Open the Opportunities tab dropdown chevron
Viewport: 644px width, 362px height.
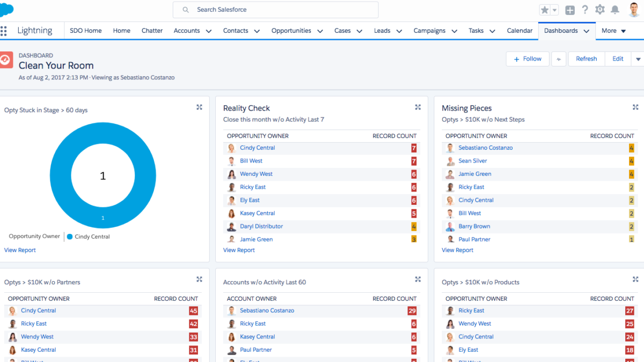[x=320, y=31]
